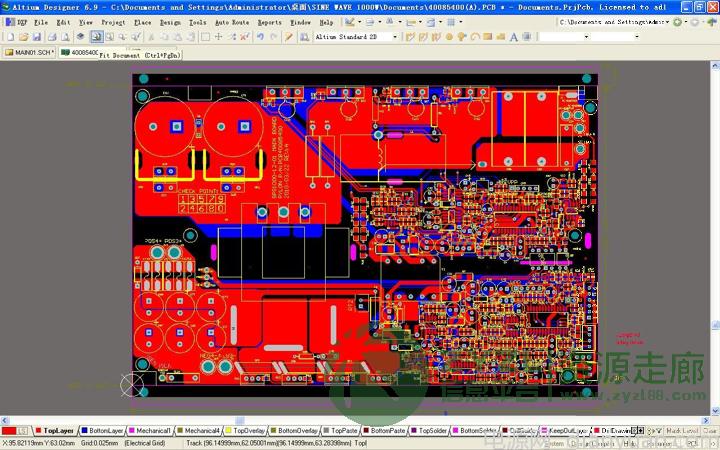This screenshot has width=720, height=450.
Task: Open the Auto Route menu
Action: tap(232, 21)
